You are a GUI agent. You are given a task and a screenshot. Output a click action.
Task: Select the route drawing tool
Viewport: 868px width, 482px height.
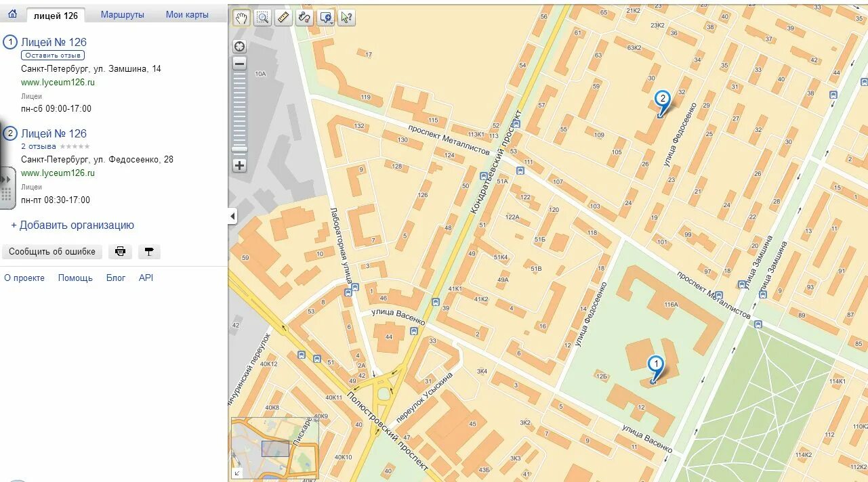tap(304, 18)
